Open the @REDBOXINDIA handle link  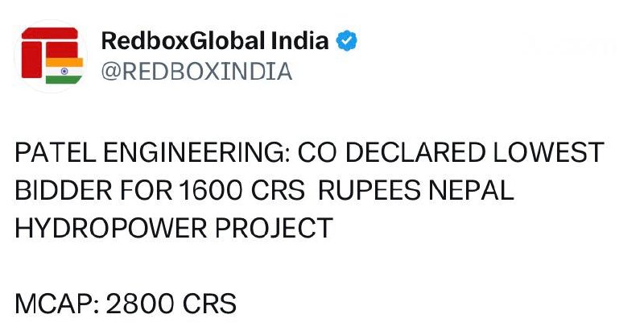pos(196,72)
